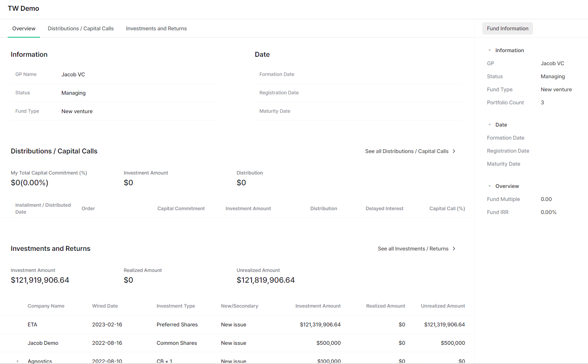Open the Investments and Returns tab
The image size is (588, 364).
click(x=156, y=28)
